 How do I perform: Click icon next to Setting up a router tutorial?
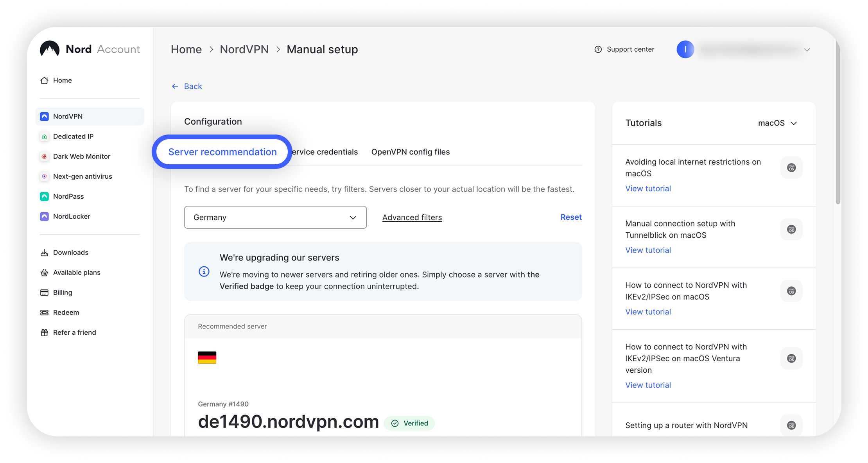pyautogui.click(x=791, y=425)
